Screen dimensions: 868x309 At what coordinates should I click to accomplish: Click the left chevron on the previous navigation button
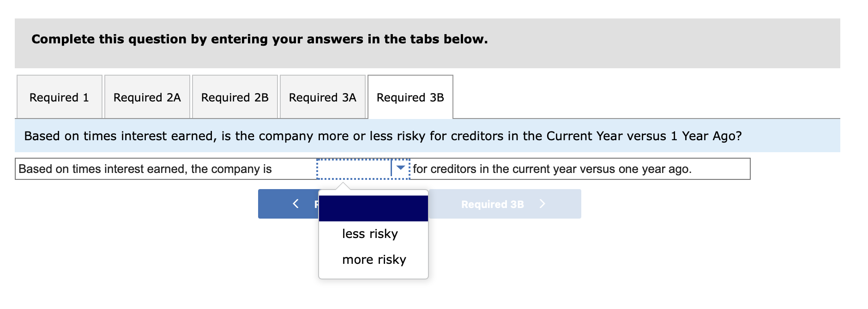(x=295, y=203)
